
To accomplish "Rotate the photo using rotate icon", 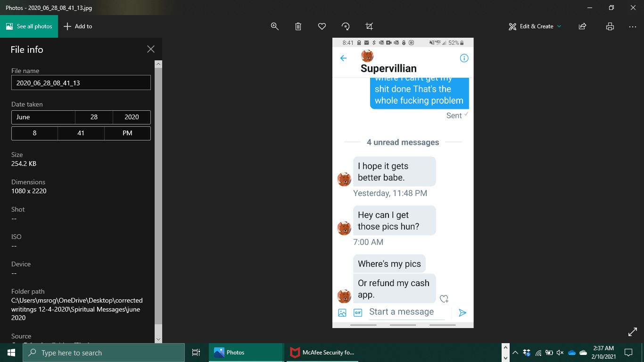I will point(346,26).
